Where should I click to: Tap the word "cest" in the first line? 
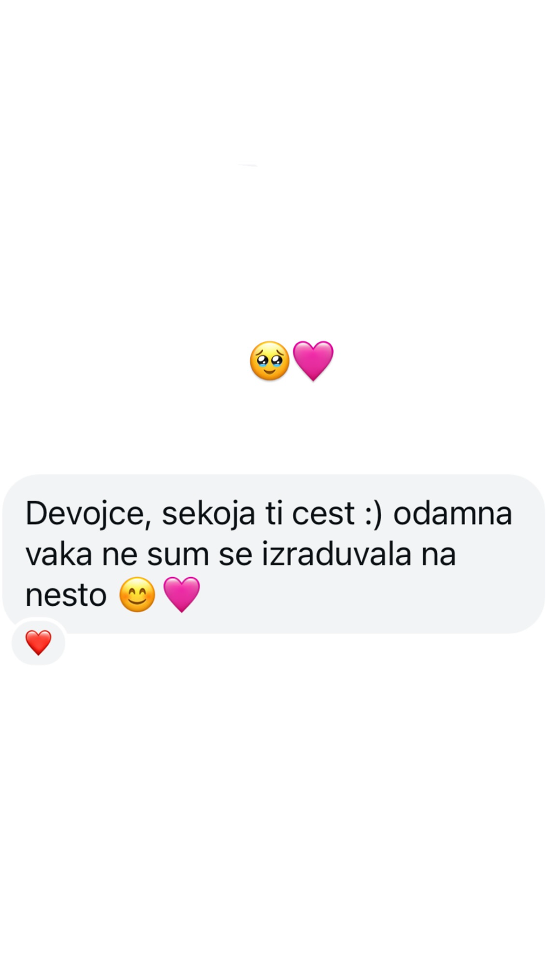pos(323,514)
